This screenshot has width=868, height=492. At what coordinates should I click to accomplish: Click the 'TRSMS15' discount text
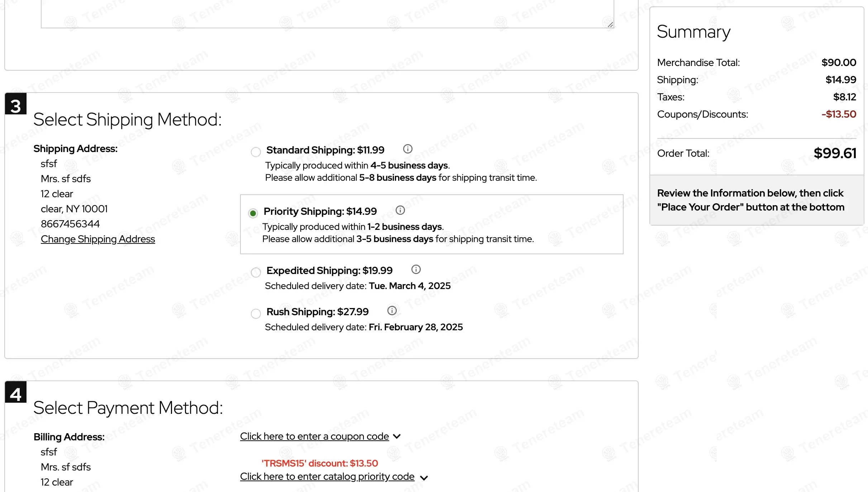click(320, 463)
